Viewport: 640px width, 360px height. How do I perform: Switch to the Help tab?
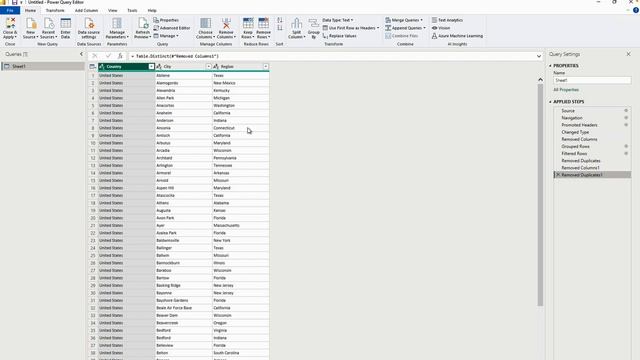pos(152,11)
